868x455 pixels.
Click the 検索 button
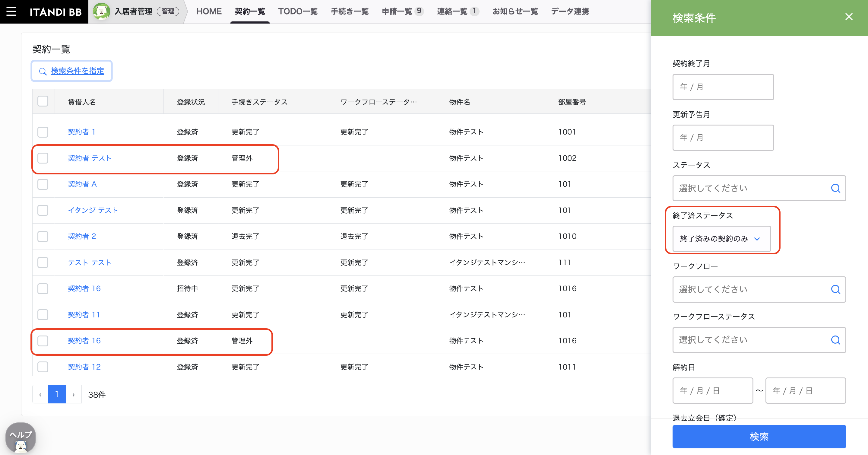point(759,437)
